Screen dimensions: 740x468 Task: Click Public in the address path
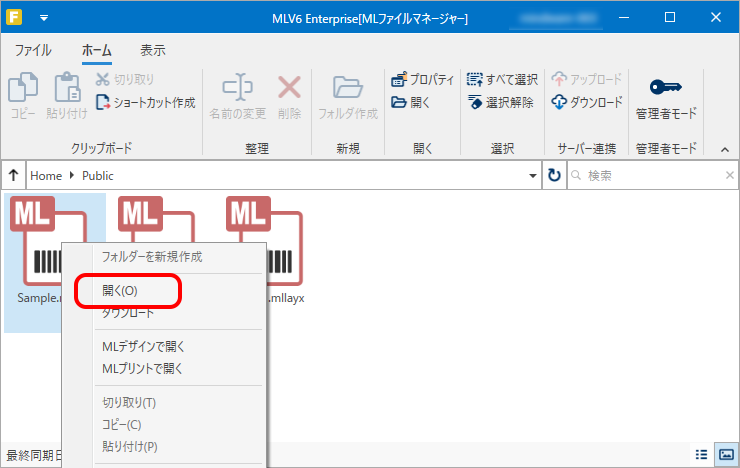pyautogui.click(x=98, y=176)
